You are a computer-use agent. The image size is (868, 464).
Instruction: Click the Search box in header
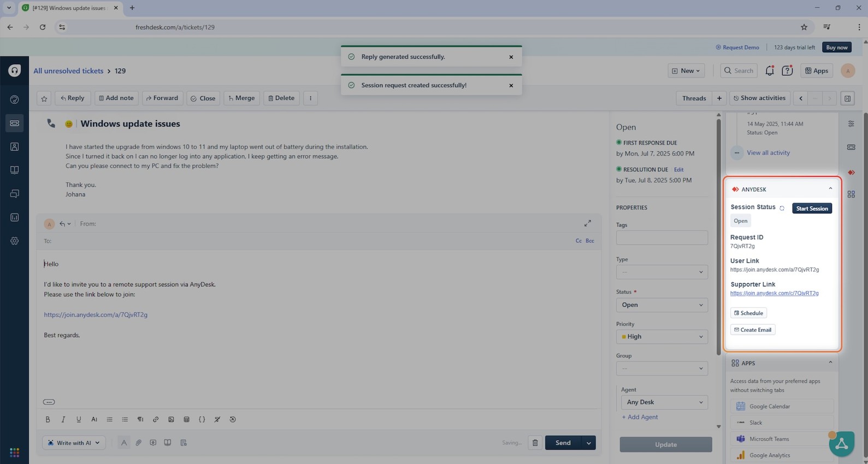point(739,70)
